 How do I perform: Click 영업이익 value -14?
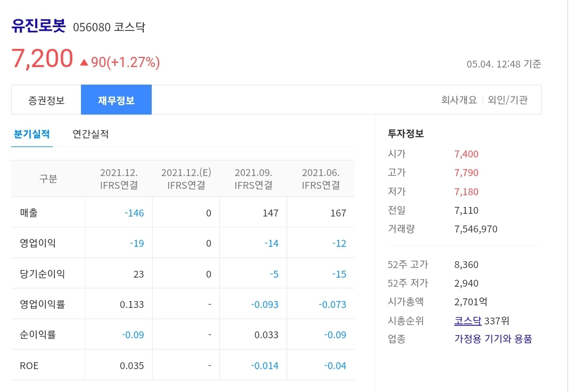point(272,244)
